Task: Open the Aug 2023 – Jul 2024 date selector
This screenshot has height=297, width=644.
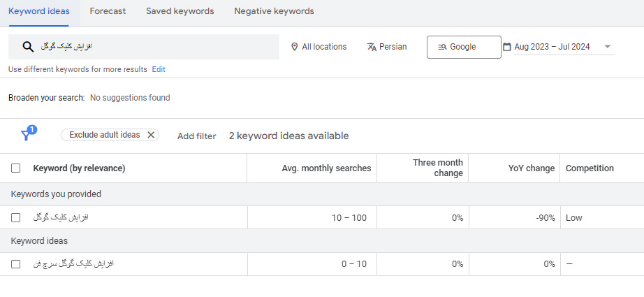Action: pos(564,47)
